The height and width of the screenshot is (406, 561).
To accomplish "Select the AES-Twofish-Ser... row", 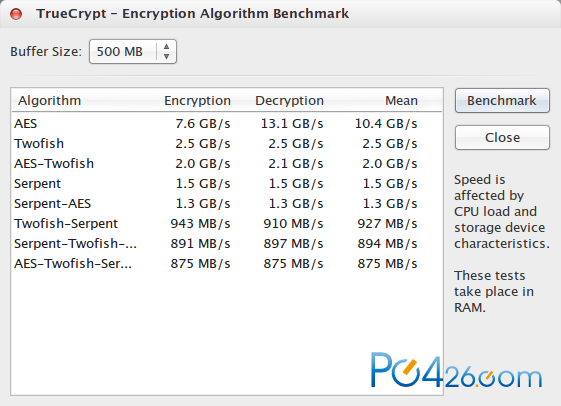I will click(227, 264).
